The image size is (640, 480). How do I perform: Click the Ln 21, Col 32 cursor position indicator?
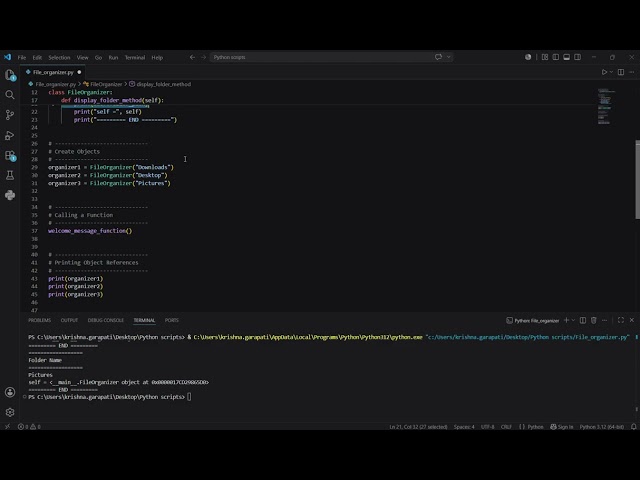[418, 427]
